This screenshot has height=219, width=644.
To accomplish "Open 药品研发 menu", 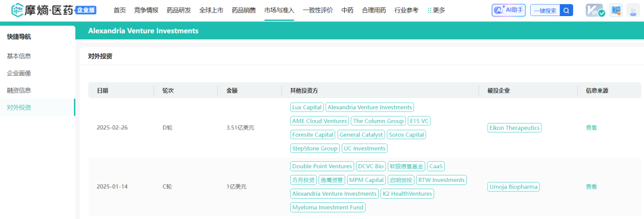I will coord(179,10).
